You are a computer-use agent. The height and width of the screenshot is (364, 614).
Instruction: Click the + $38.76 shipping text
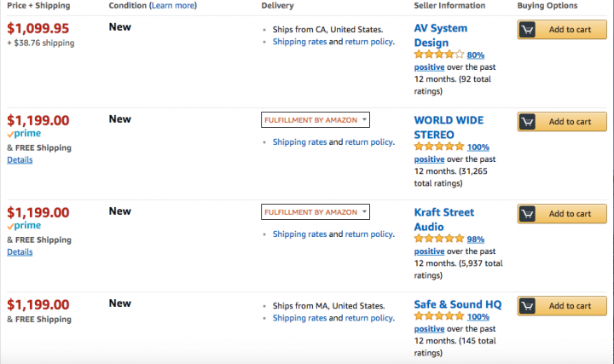(x=41, y=43)
